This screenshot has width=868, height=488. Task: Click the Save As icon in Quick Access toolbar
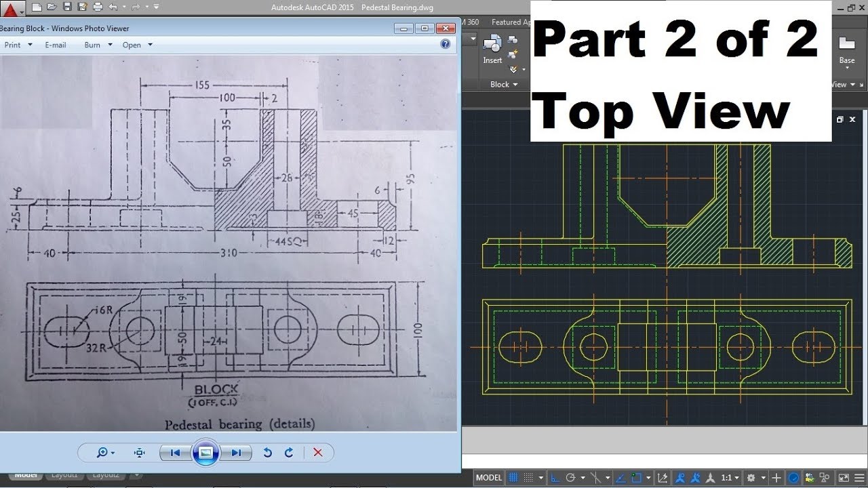pos(82,7)
